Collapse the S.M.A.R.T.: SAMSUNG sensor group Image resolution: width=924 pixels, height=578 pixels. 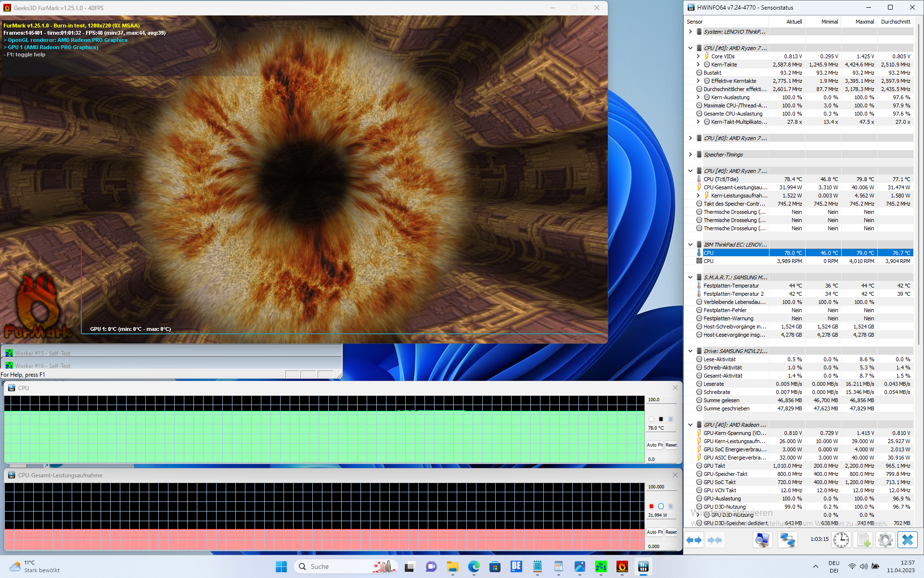[691, 277]
